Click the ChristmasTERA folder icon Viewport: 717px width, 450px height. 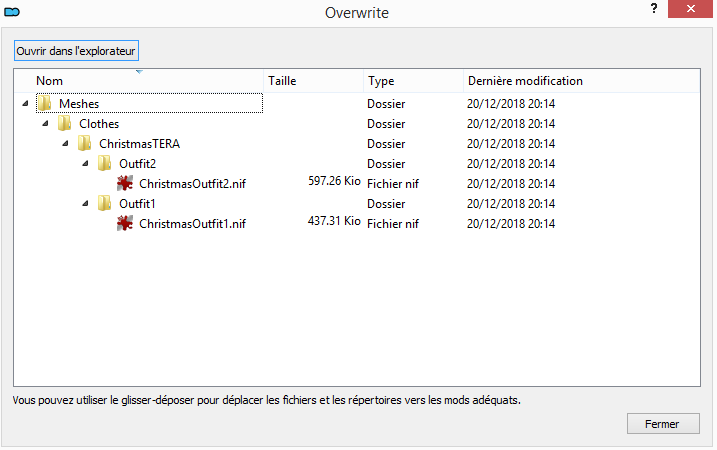tap(84, 143)
